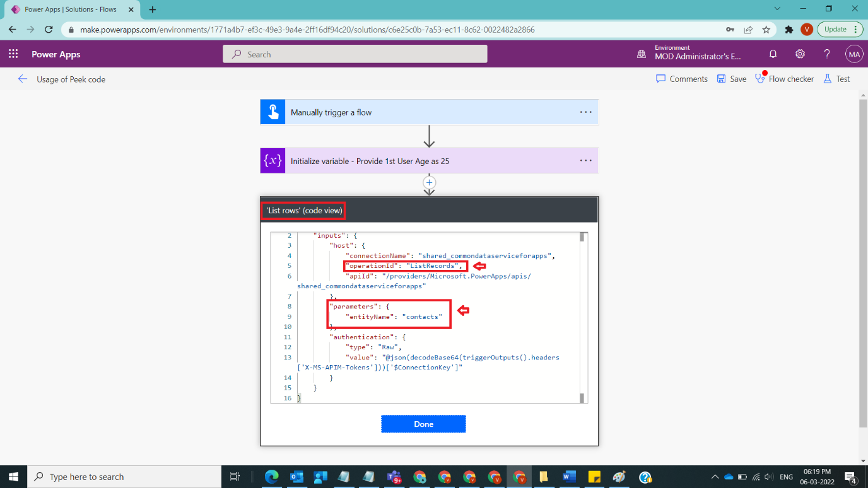The width and height of the screenshot is (868, 488).
Task: Select the Power Apps Solutions browser tab
Action: (69, 9)
